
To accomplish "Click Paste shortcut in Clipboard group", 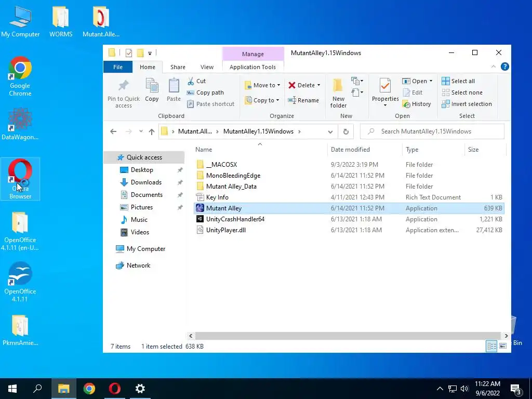I will click(211, 104).
